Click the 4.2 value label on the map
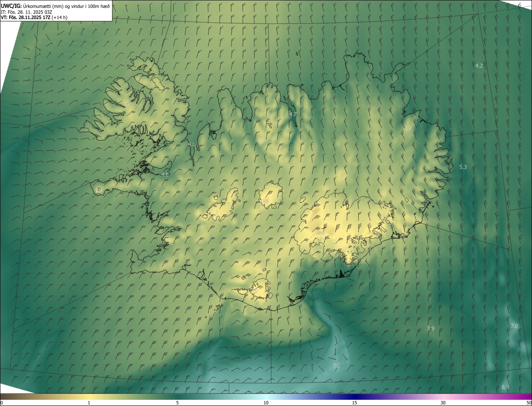532x406 pixels. 479,66
